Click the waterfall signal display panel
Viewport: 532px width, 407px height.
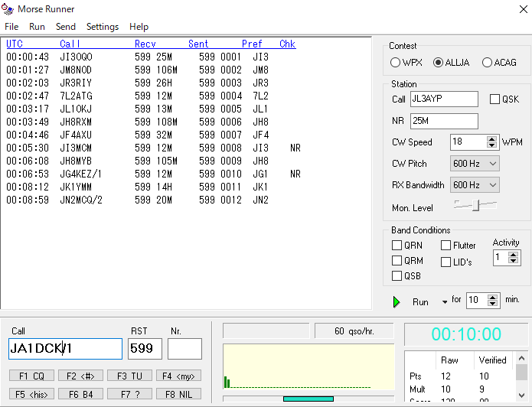308,367
